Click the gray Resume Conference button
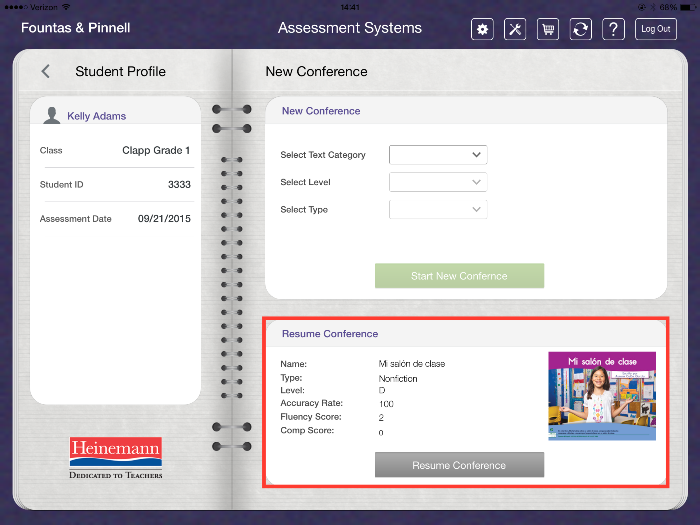The width and height of the screenshot is (700, 525). (x=459, y=465)
